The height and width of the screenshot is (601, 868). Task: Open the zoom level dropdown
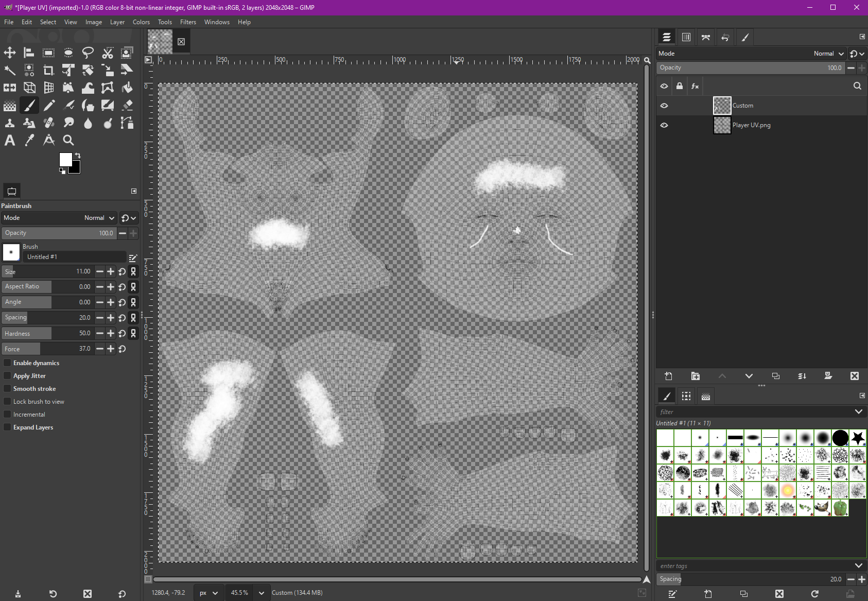[261, 593]
